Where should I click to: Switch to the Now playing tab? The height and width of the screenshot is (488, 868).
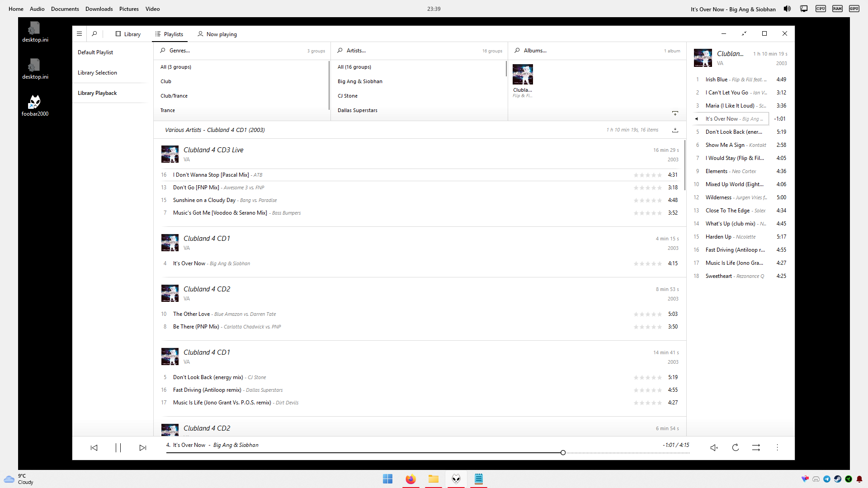pos(217,34)
